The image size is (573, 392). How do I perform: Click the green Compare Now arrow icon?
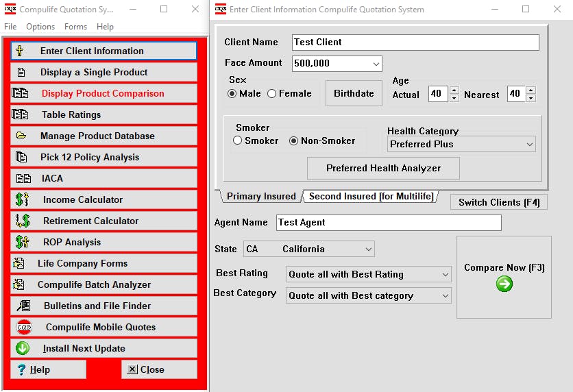point(504,284)
